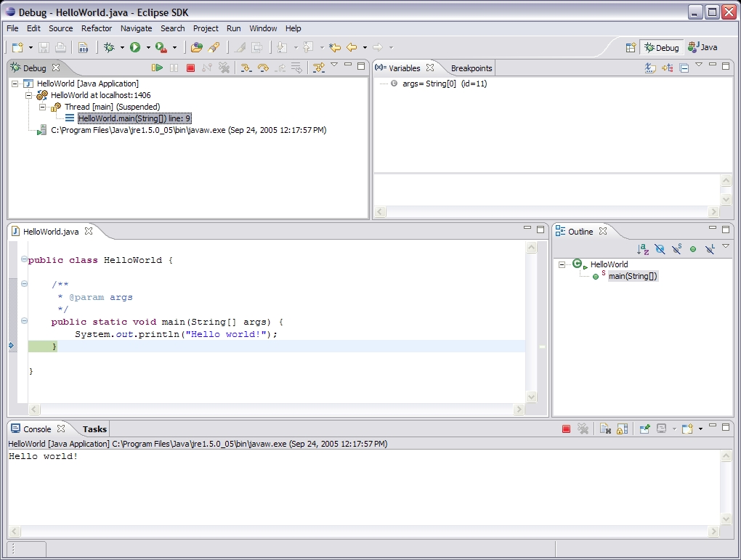741x560 pixels.
Task: Click the External Tools run icon
Action: click(x=161, y=47)
